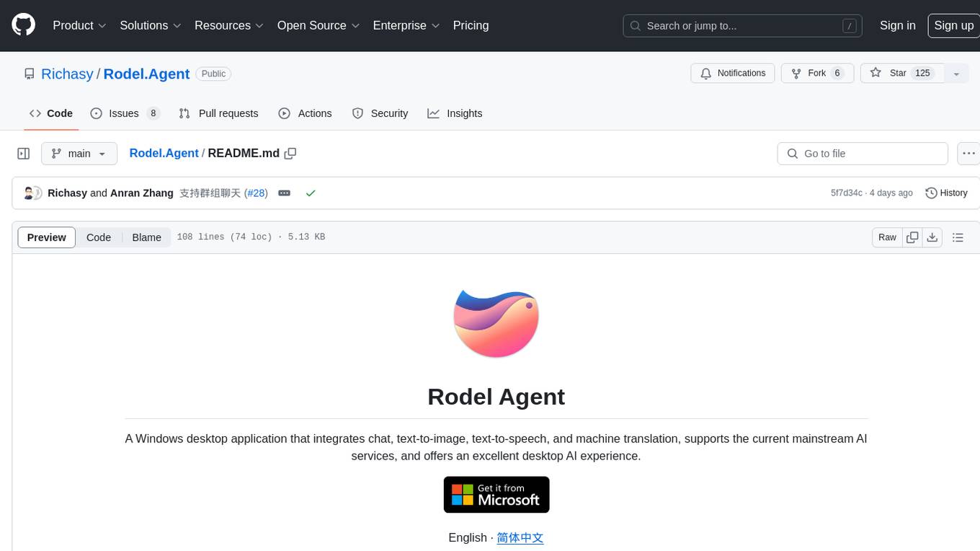980x551 pixels.
Task: Open the GitHub logo homepage
Action: pyautogui.click(x=23, y=25)
